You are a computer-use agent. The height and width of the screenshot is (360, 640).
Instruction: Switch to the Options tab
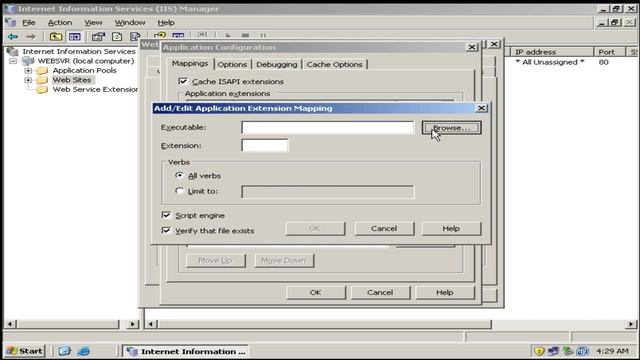pyautogui.click(x=232, y=64)
